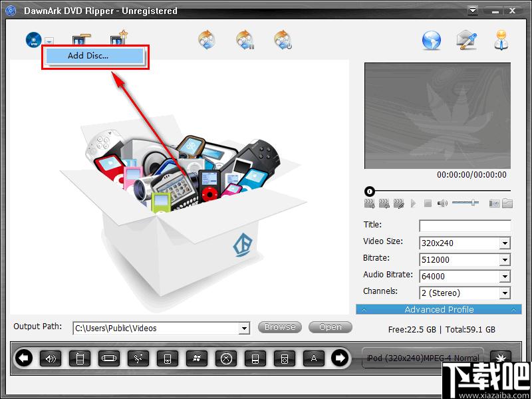Mute the preview with the speaker icon
This screenshot has height=399, width=532.
(x=442, y=203)
